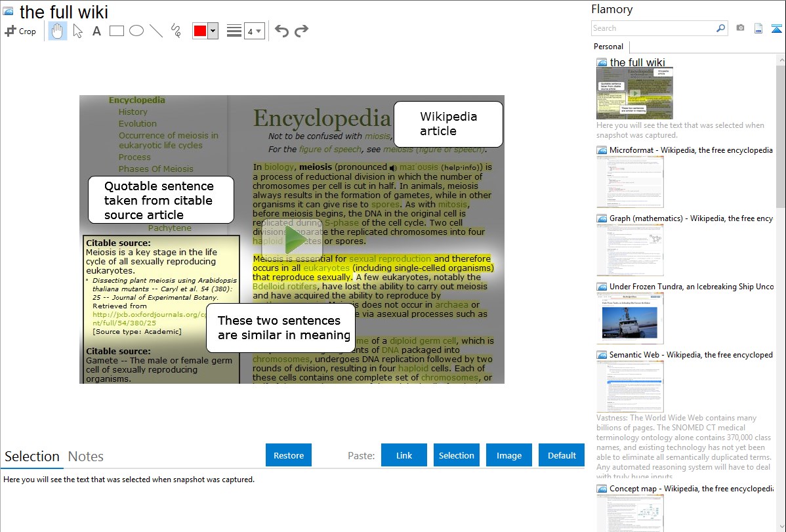Click the gray description under sidebar full wiki thumbnail

[x=680, y=130]
